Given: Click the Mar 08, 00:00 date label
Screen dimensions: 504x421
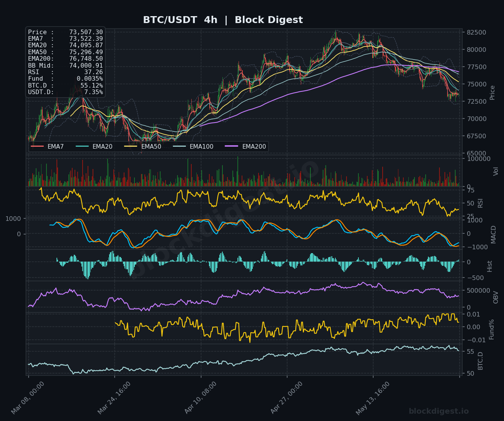Looking at the screenshot, I should click(28, 398).
